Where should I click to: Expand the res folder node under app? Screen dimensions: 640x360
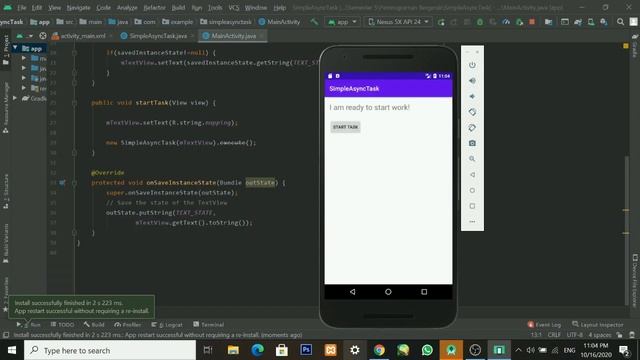24,88
